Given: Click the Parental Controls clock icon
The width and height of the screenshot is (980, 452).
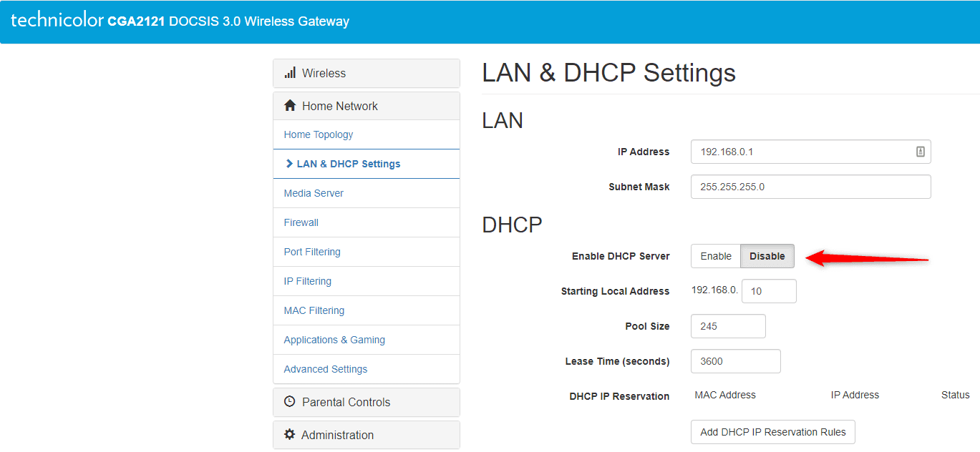Looking at the screenshot, I should point(290,402).
